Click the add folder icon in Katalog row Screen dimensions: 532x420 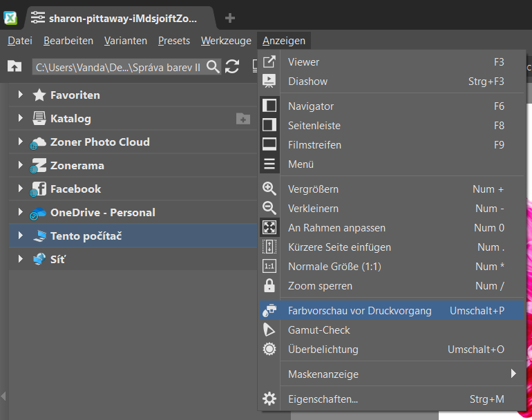pos(243,119)
